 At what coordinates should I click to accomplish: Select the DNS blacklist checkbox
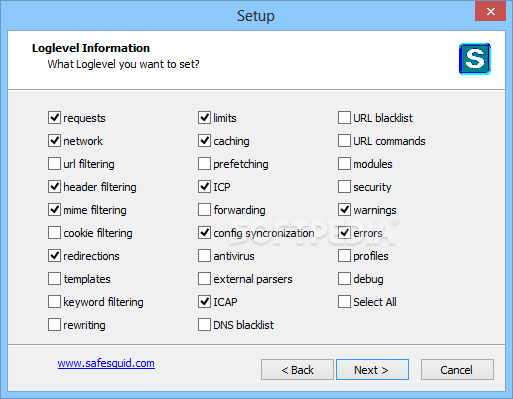204,325
